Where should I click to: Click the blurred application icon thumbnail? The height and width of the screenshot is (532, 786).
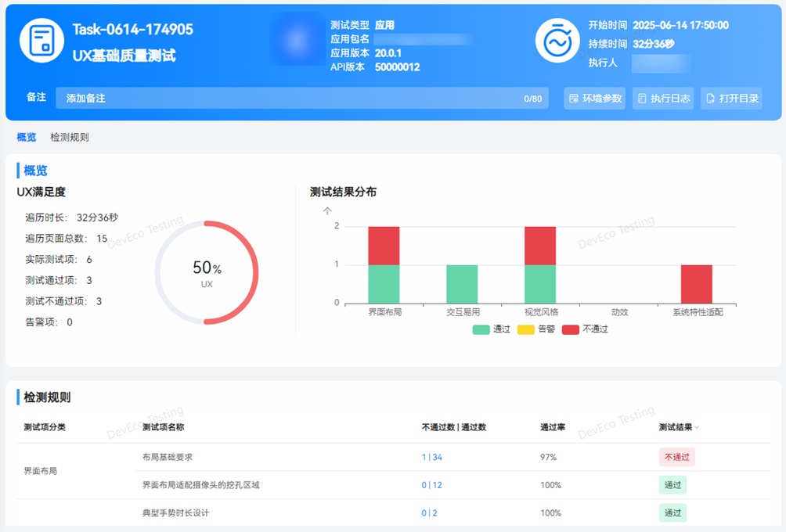click(x=298, y=42)
